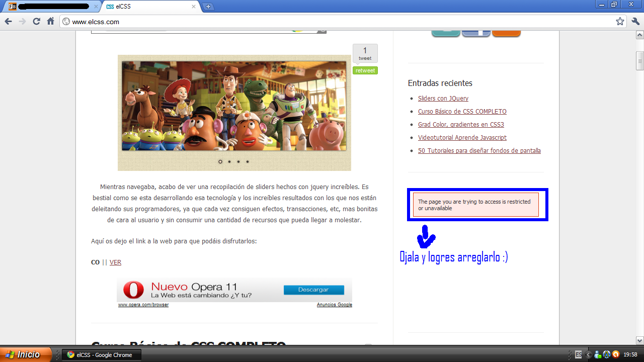The height and width of the screenshot is (362, 644).
Task: Select the third slider pagination dot
Action: click(238, 162)
